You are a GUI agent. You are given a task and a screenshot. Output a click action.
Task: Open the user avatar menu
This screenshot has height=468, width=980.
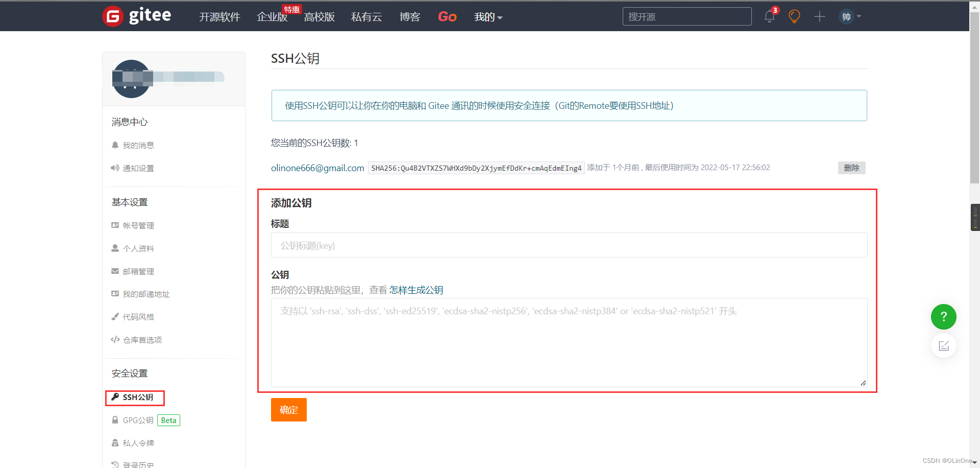click(x=850, y=16)
